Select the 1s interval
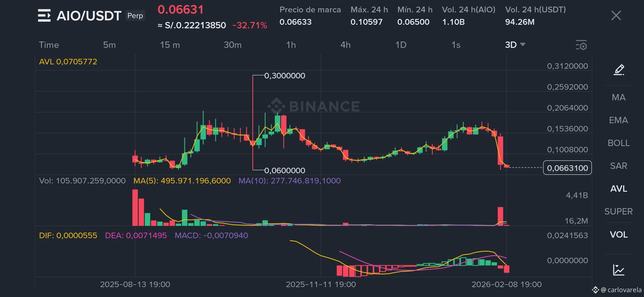The image size is (644, 297). pyautogui.click(x=456, y=45)
